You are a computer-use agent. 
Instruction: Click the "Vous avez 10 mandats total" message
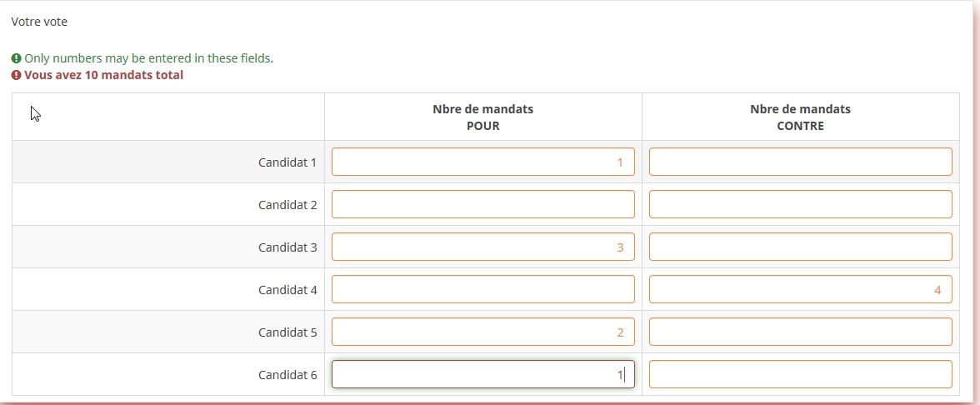tap(103, 75)
